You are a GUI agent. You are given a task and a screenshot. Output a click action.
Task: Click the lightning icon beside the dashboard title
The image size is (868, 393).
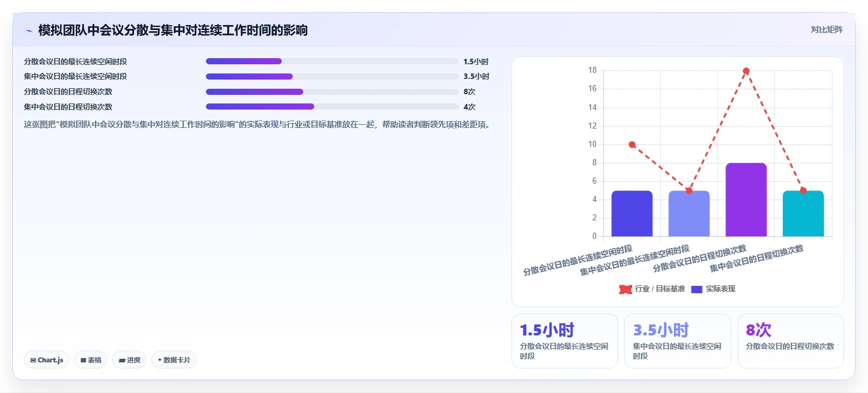point(29,31)
